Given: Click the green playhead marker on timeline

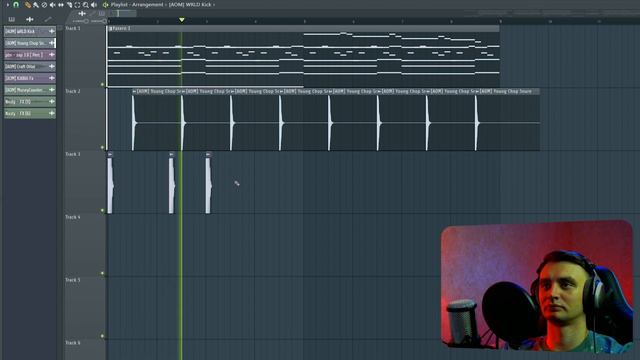Looking at the screenshot, I should click(x=182, y=20).
